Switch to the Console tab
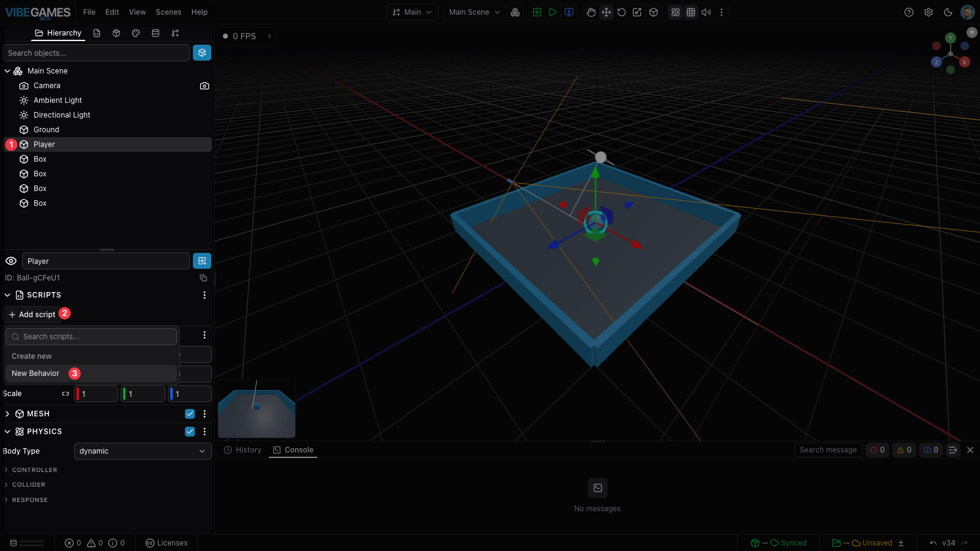 (x=293, y=450)
